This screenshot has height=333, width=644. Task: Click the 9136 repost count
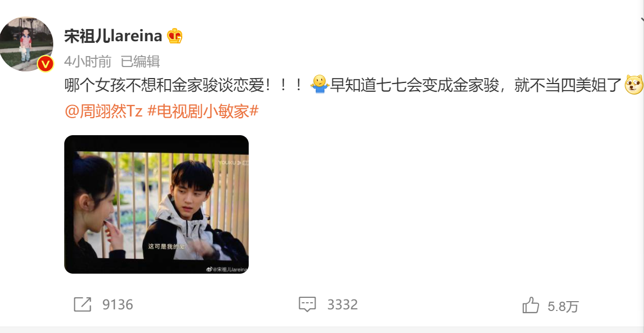(x=118, y=304)
